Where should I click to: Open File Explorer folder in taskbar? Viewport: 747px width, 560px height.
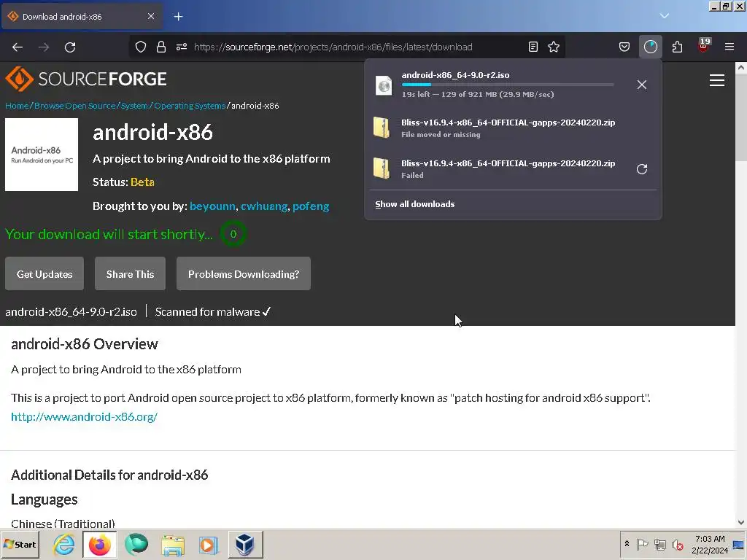pyautogui.click(x=172, y=544)
